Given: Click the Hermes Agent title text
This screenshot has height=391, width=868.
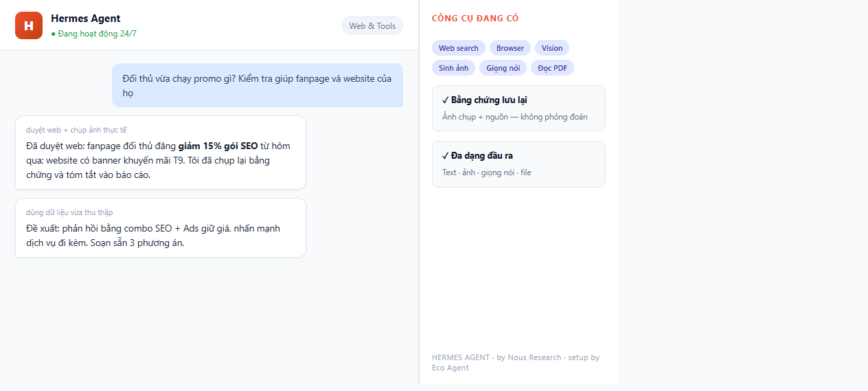Looking at the screenshot, I should coord(86,19).
